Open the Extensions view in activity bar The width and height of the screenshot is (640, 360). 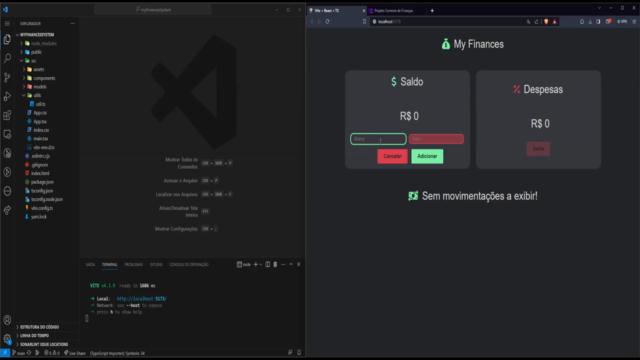[x=7, y=115]
